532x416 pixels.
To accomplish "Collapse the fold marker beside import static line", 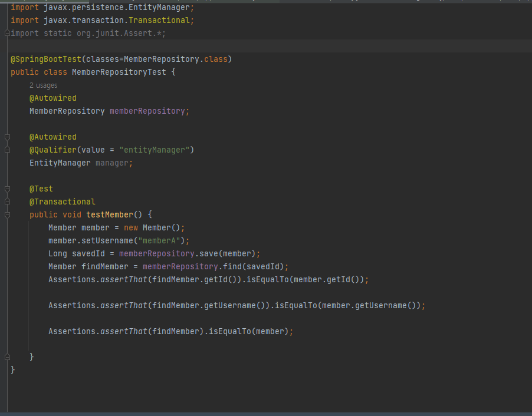I will coord(7,33).
